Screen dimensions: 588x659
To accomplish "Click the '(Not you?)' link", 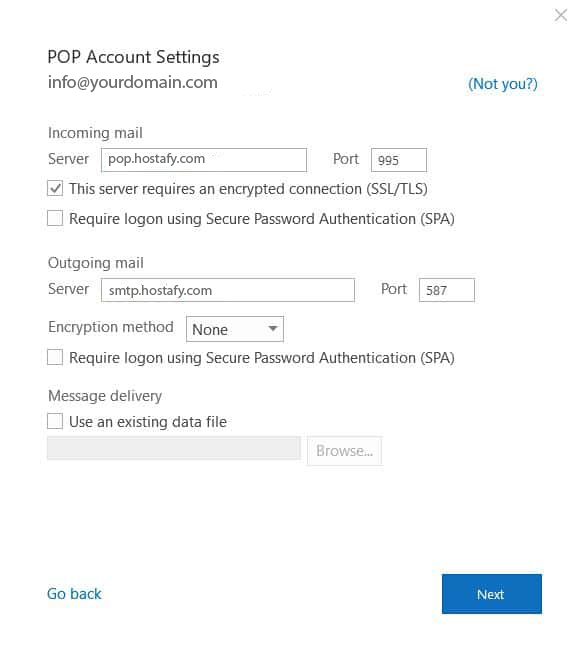I will pyautogui.click(x=502, y=84).
